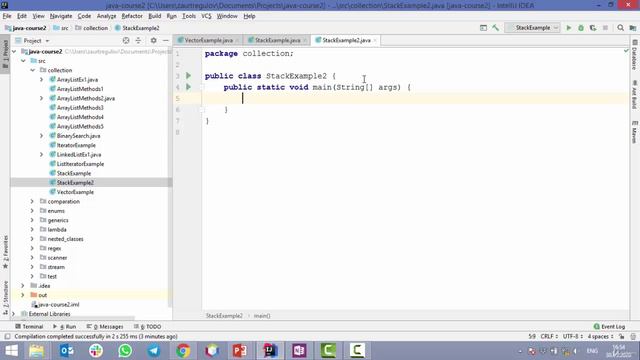Open the Build menu
The image size is (640, 360).
154,16
